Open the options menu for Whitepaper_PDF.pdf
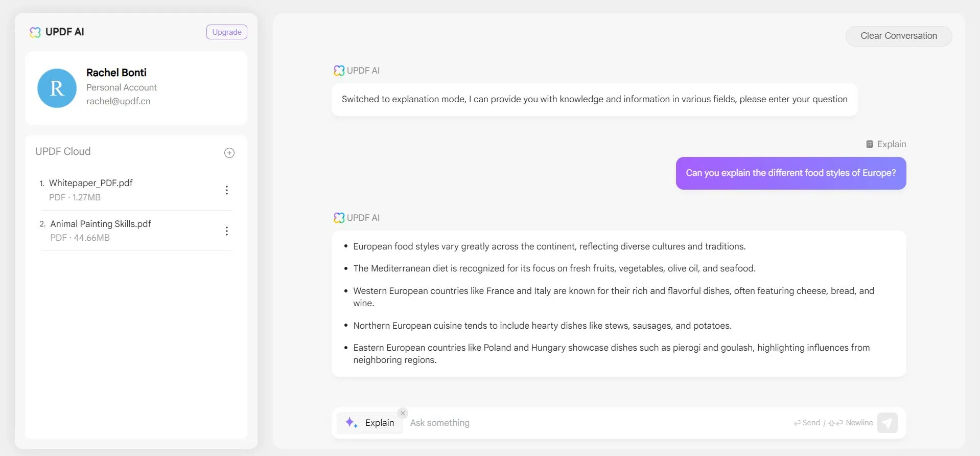The width and height of the screenshot is (980, 456). (227, 190)
